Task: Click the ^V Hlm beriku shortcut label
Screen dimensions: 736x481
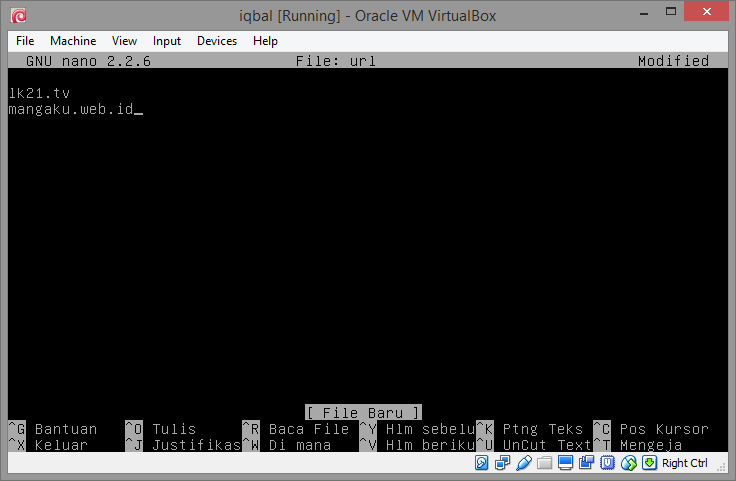Action: tap(417, 445)
